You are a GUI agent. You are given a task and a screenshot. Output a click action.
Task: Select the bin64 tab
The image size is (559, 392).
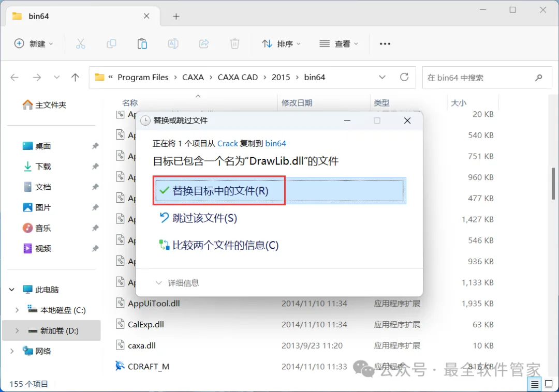(82, 17)
